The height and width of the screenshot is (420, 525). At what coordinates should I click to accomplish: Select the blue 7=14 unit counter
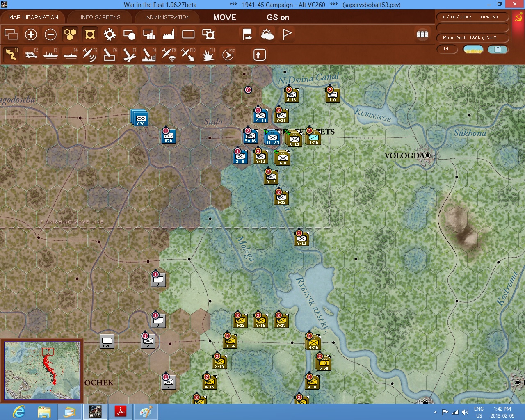(261, 116)
